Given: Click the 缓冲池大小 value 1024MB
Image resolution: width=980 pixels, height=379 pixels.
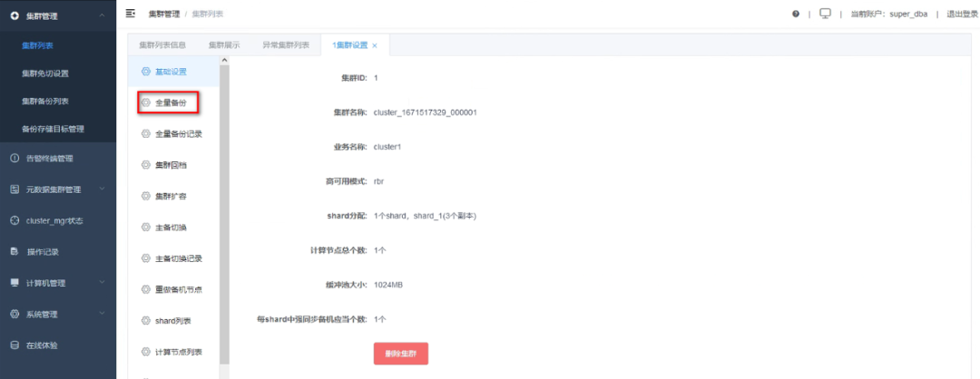Looking at the screenshot, I should [x=388, y=285].
